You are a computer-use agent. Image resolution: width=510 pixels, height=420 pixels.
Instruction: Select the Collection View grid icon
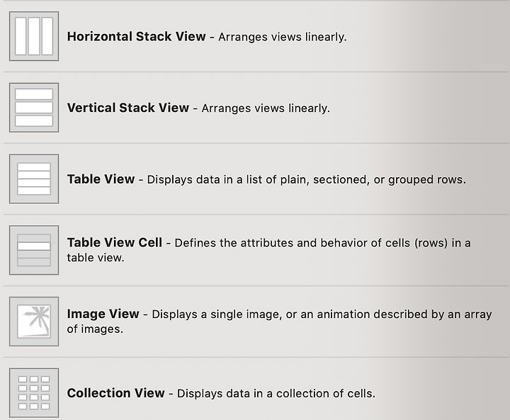click(34, 392)
